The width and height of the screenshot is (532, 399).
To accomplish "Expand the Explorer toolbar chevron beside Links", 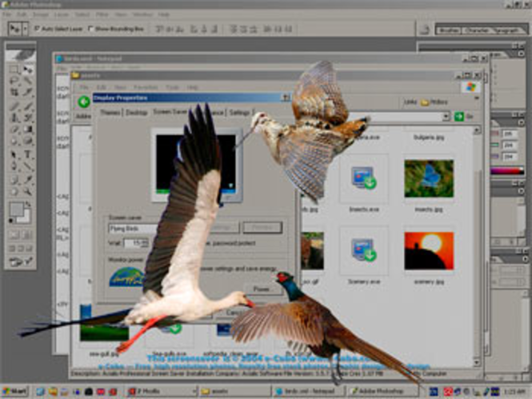I will [x=477, y=98].
